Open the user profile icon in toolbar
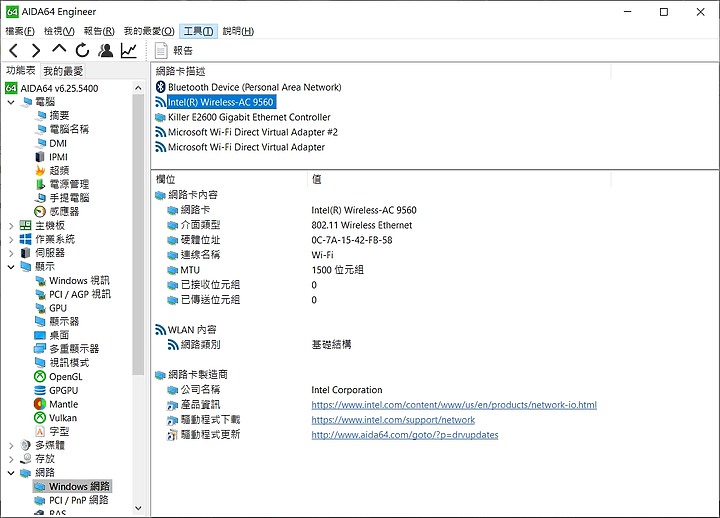Image resolution: width=720 pixels, height=518 pixels. coord(106,50)
